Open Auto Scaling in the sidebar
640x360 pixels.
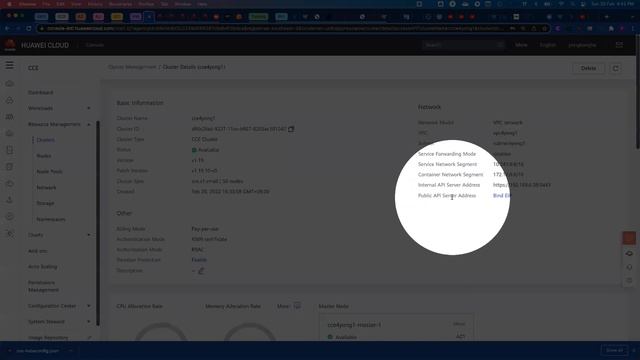tap(42, 267)
